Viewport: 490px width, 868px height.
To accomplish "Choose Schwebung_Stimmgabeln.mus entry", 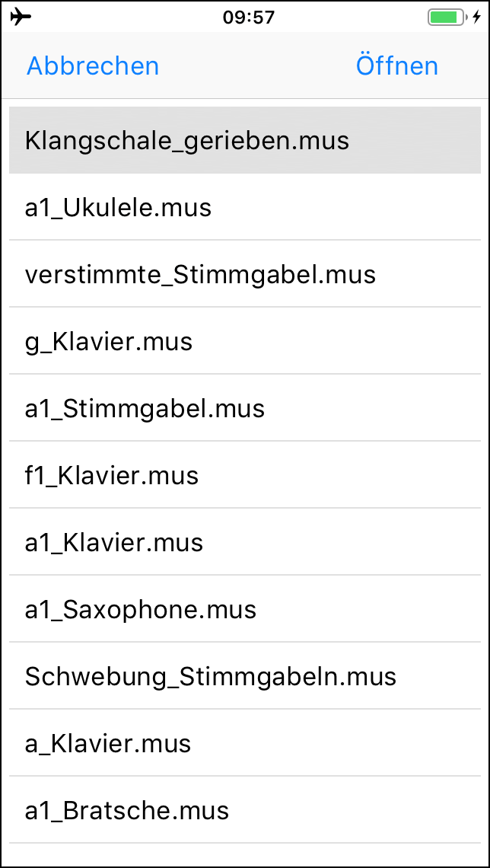I will 245,677.
